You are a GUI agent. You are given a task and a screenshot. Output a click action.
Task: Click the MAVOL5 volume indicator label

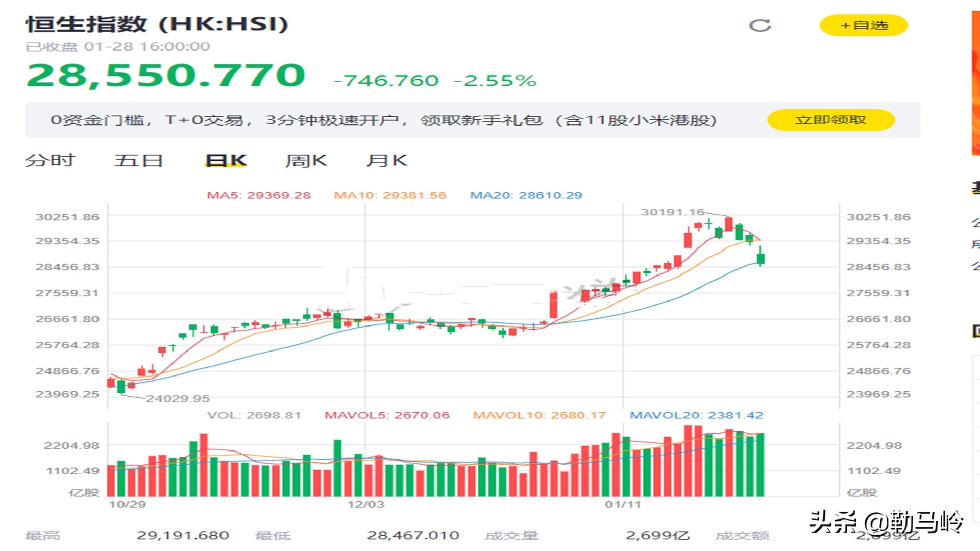click(x=387, y=415)
